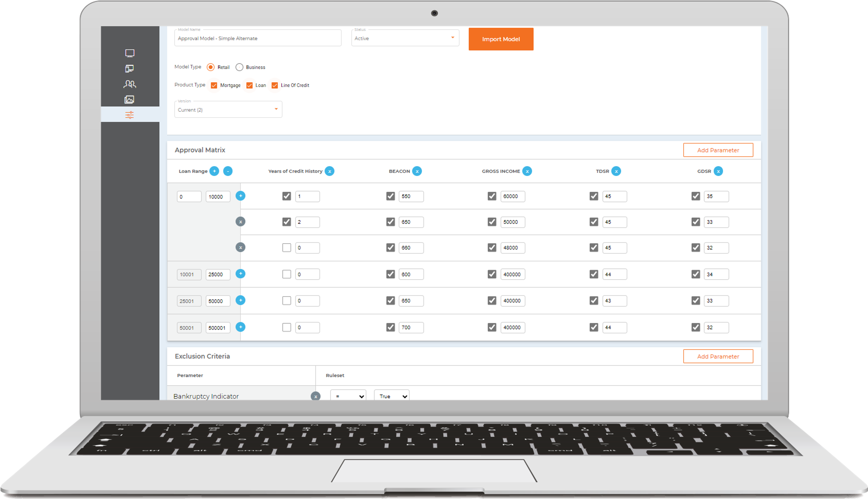
Task: Open the devices icon in the sidebar
Action: pyautogui.click(x=130, y=69)
